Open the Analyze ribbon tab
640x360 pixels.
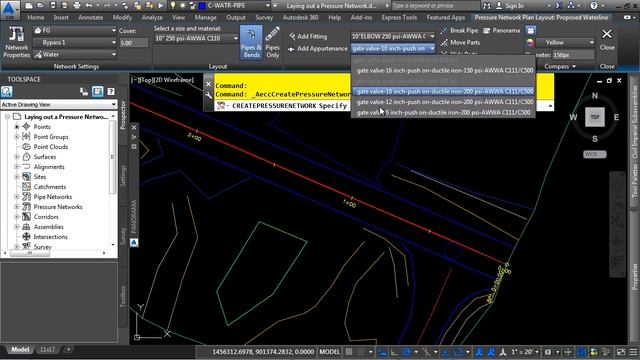click(152, 18)
